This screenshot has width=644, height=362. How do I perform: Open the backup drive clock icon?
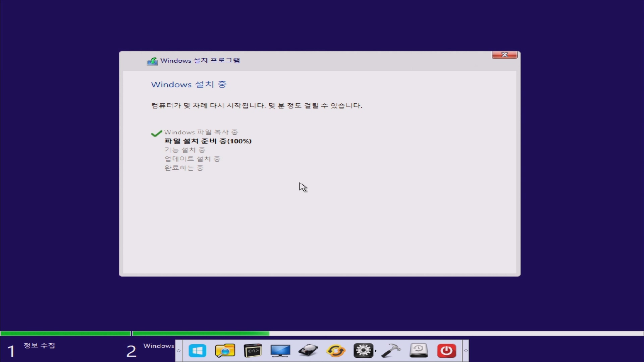tap(419, 351)
